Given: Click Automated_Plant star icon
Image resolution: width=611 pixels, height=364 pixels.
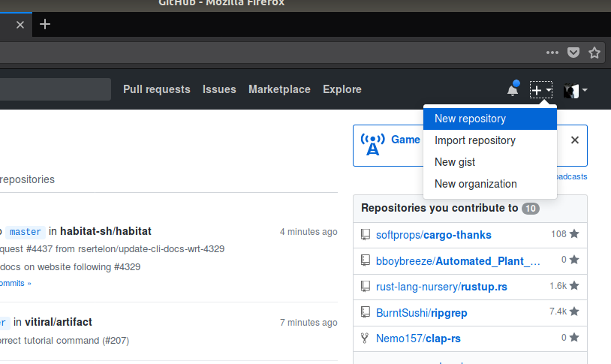Looking at the screenshot, I should [x=574, y=260].
